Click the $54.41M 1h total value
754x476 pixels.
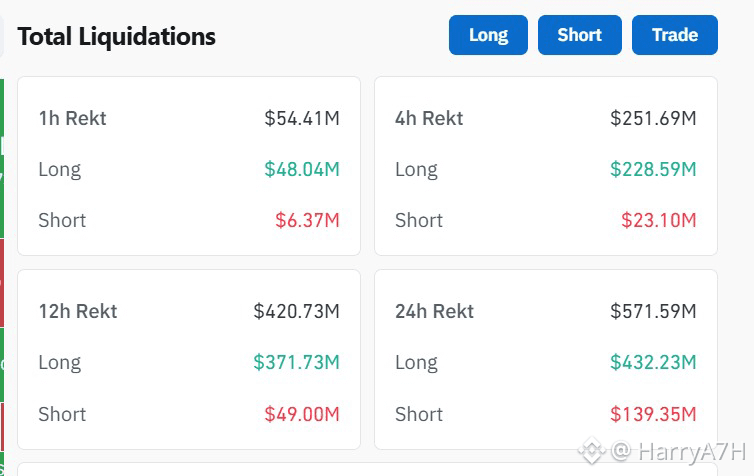click(x=302, y=118)
